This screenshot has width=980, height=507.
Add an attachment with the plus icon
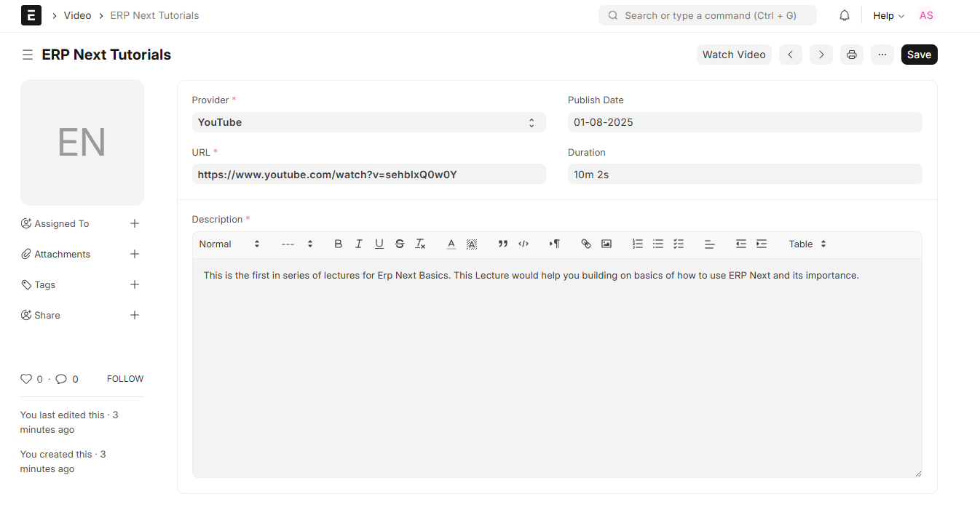(135, 254)
